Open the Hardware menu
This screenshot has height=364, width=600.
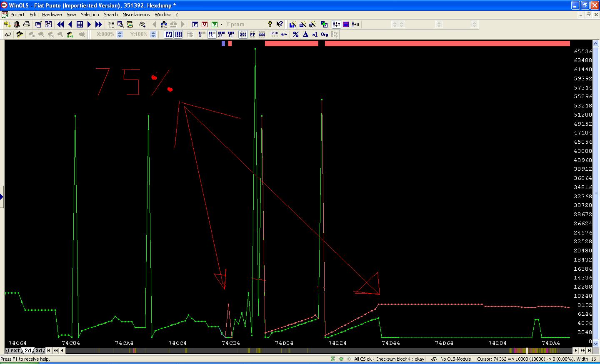point(52,15)
